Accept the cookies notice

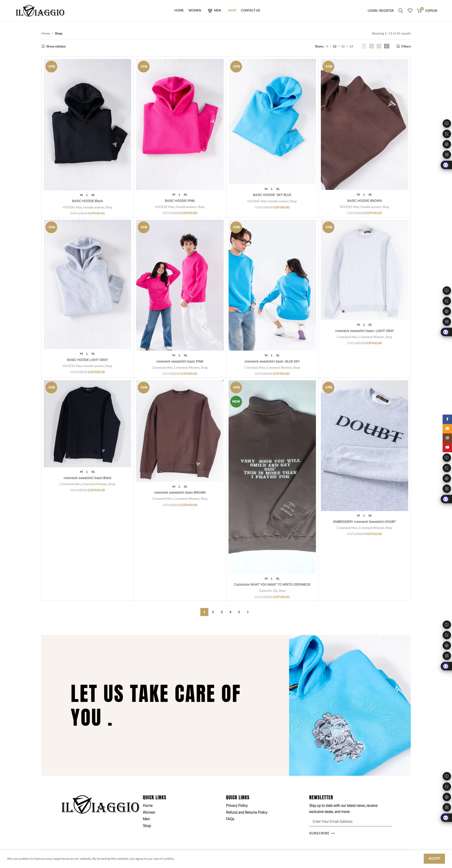(x=434, y=858)
